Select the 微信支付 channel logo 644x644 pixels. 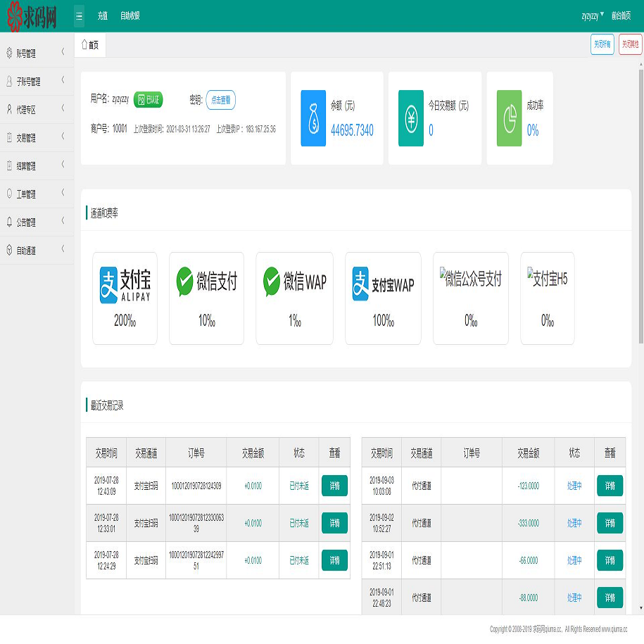pos(206,282)
